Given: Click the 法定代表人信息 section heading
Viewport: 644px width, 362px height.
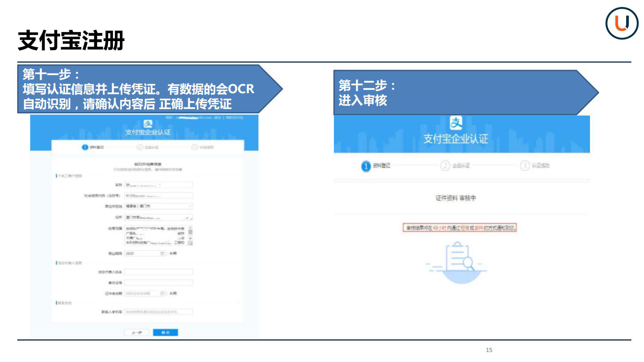Looking at the screenshot, I should click(x=70, y=263).
